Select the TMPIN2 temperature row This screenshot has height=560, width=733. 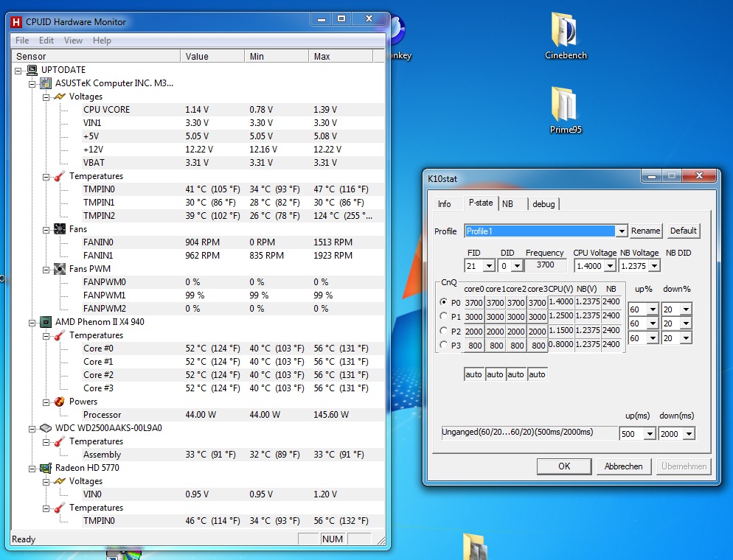click(x=233, y=216)
